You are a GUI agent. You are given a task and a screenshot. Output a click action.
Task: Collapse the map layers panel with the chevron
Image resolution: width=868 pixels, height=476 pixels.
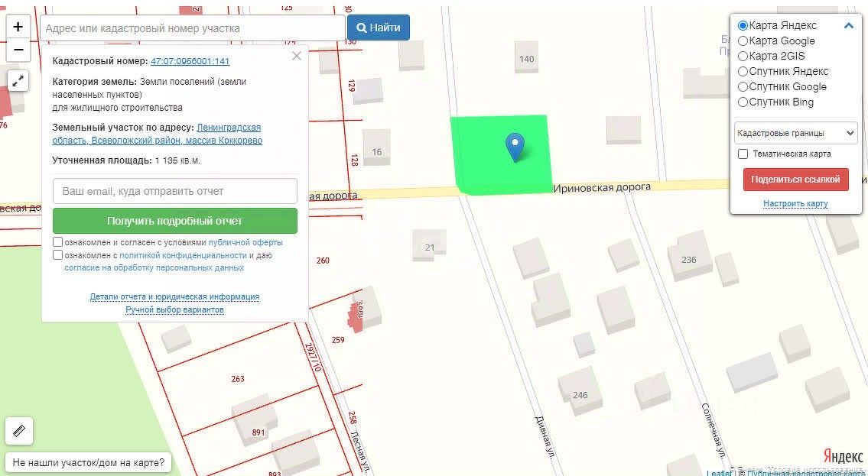849,25
